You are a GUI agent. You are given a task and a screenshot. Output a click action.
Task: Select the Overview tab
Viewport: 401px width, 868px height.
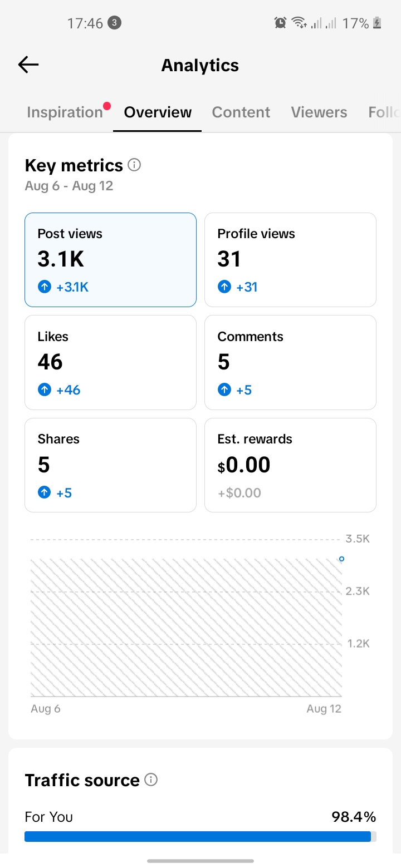[158, 112]
